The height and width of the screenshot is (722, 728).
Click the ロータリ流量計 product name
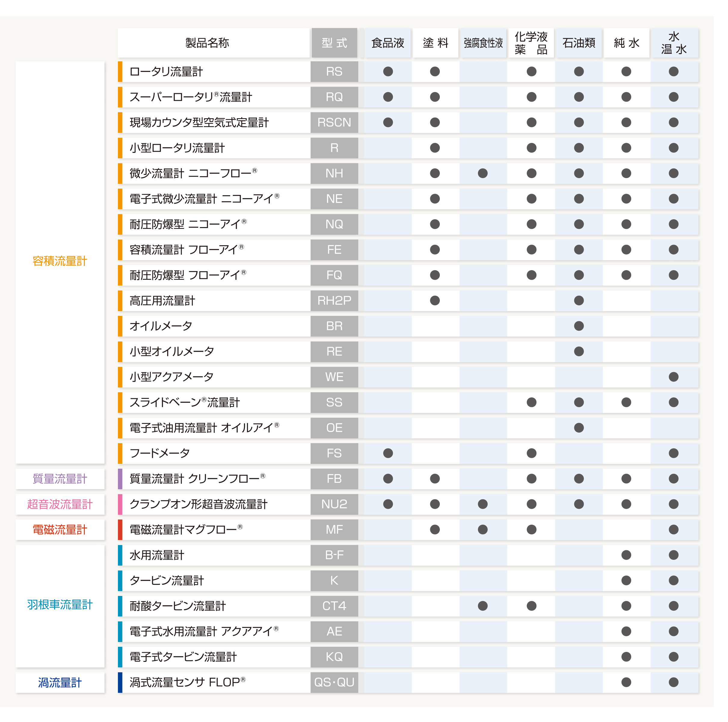pyautogui.click(x=166, y=72)
